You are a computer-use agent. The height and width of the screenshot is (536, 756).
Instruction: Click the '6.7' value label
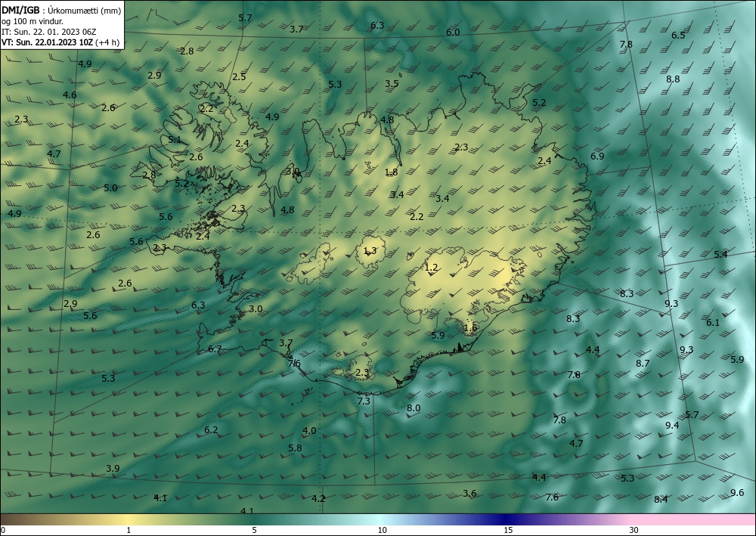[x=214, y=349]
